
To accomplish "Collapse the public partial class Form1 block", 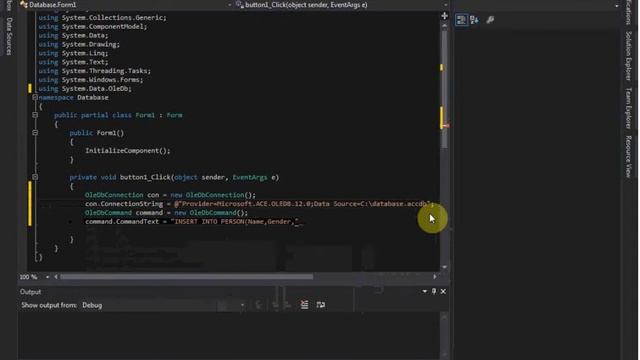I will pos(35,115).
